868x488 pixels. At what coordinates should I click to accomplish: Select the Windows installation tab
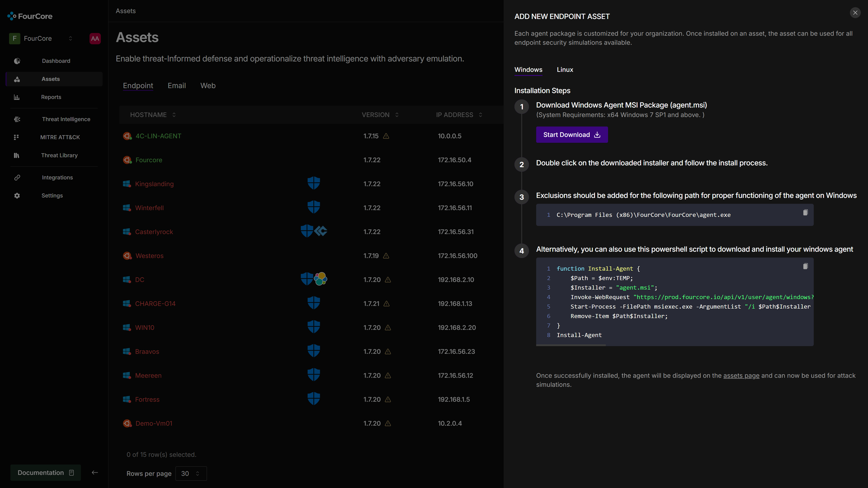point(528,70)
